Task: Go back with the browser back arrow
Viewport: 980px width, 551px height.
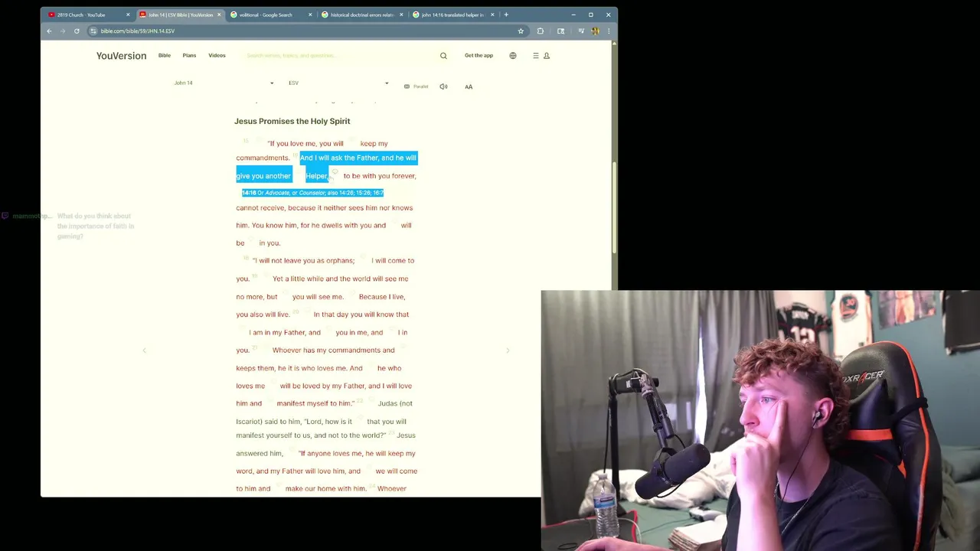Action: click(x=49, y=31)
